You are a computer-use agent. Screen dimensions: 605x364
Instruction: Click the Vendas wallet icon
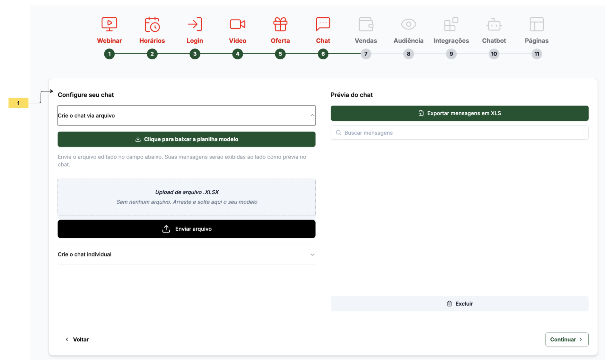click(x=366, y=24)
